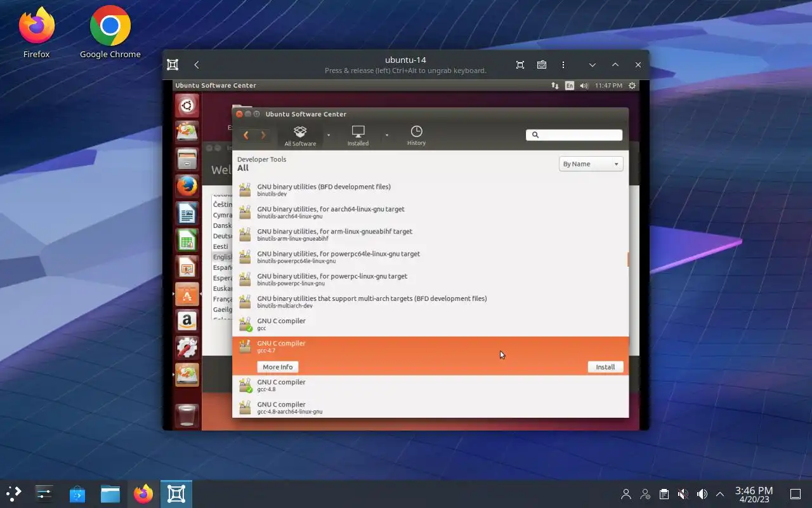Select the gcc-4.8-aarch64-linux-gnu row

pos(430,407)
